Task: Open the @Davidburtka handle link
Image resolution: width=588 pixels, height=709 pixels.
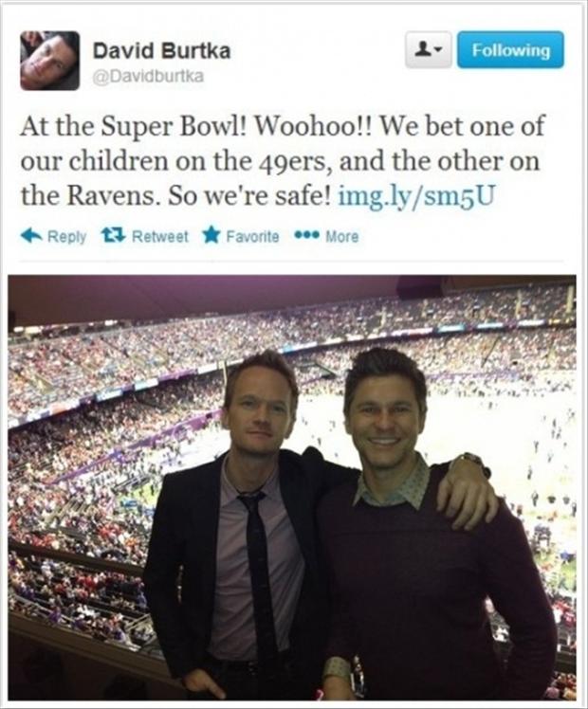Action: (x=148, y=76)
